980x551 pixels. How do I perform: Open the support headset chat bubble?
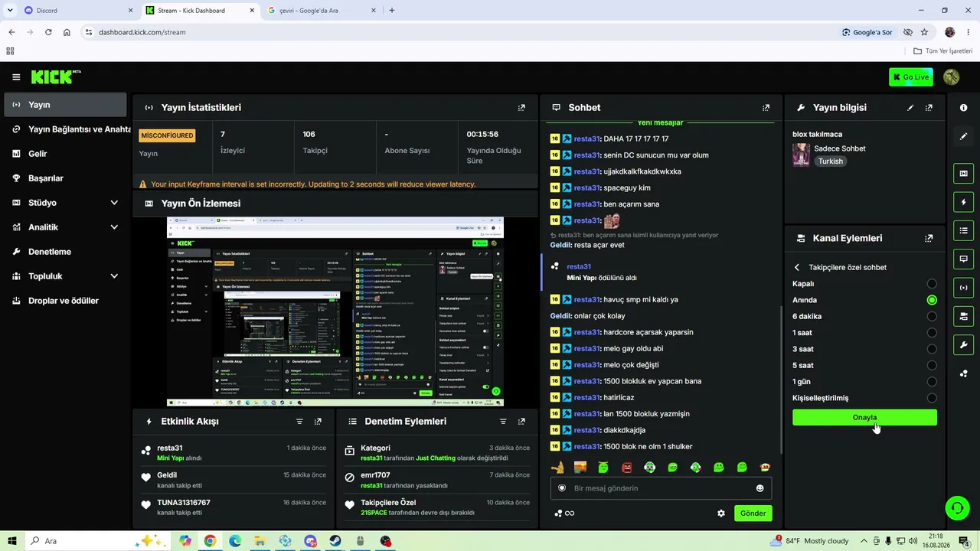point(956,508)
